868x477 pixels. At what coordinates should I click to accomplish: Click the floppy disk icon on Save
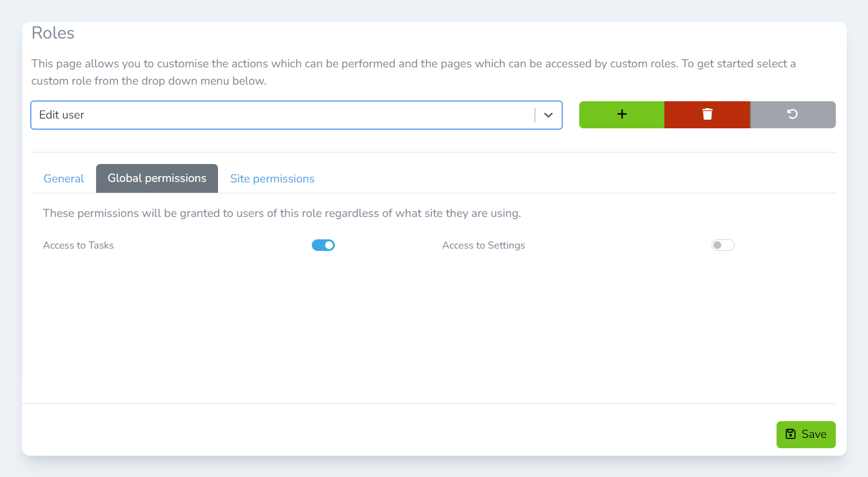(x=791, y=434)
